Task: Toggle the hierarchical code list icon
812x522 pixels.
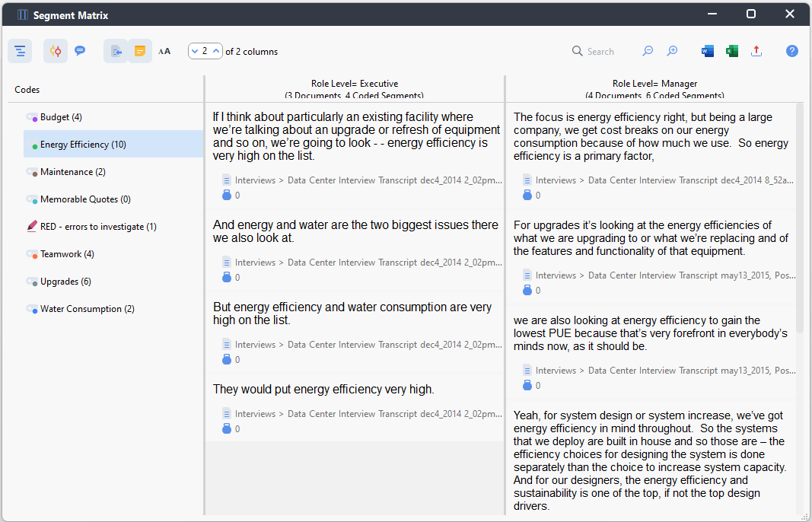Action: 20,51
